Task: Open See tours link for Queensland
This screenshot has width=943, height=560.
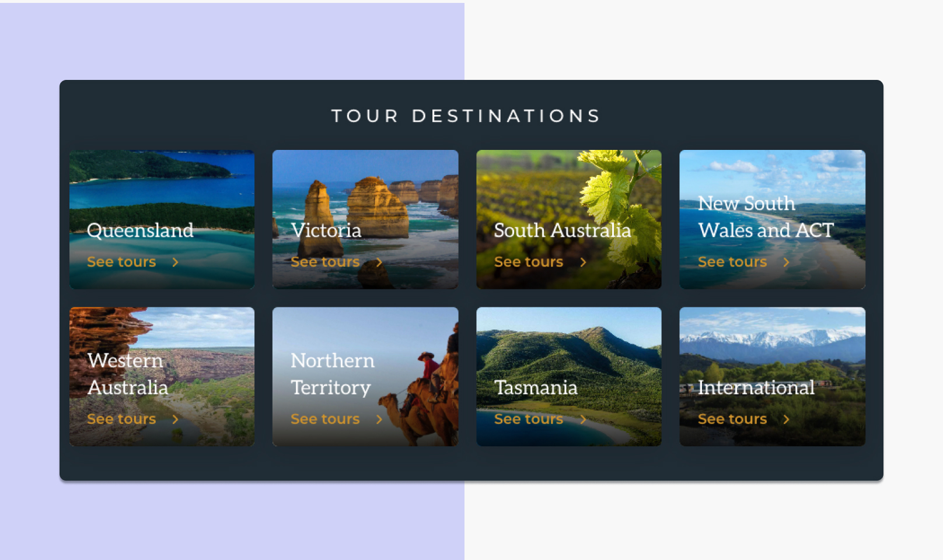Action: tap(121, 262)
